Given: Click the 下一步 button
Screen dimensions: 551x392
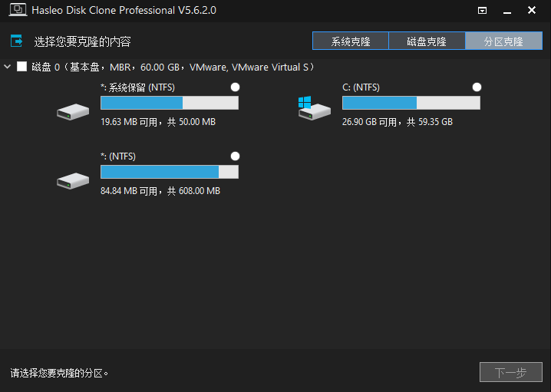Looking at the screenshot, I should tap(511, 372).
